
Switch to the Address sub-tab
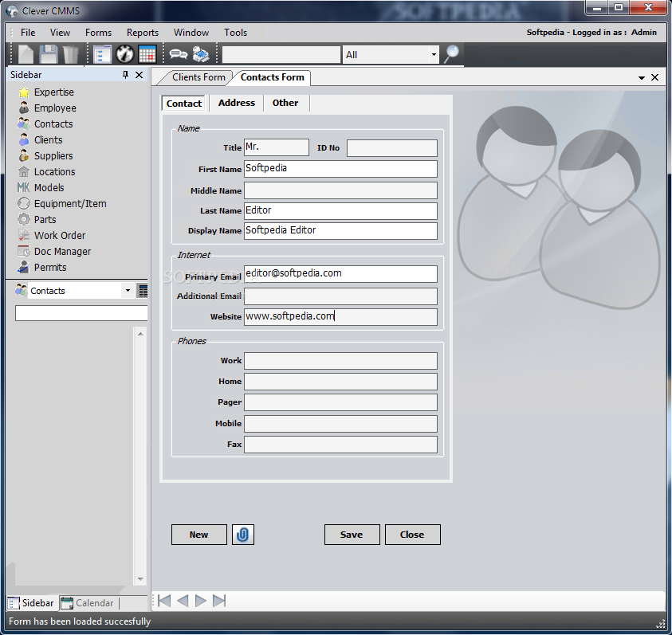click(237, 103)
